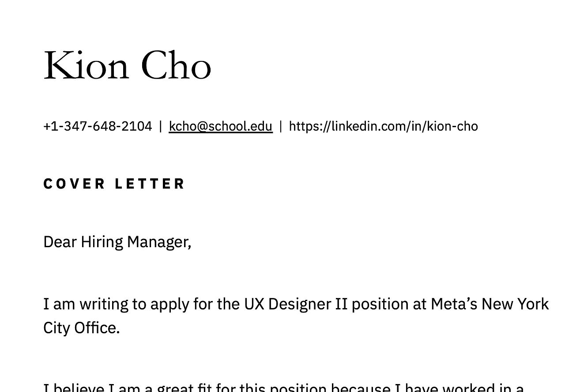Open the LinkedIn profile URL
Image resolution: width=565 pixels, height=392 pixels.
pos(383,126)
